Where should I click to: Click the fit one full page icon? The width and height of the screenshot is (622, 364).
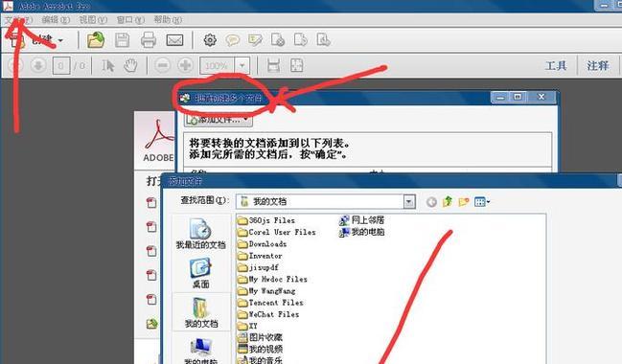click(x=297, y=65)
